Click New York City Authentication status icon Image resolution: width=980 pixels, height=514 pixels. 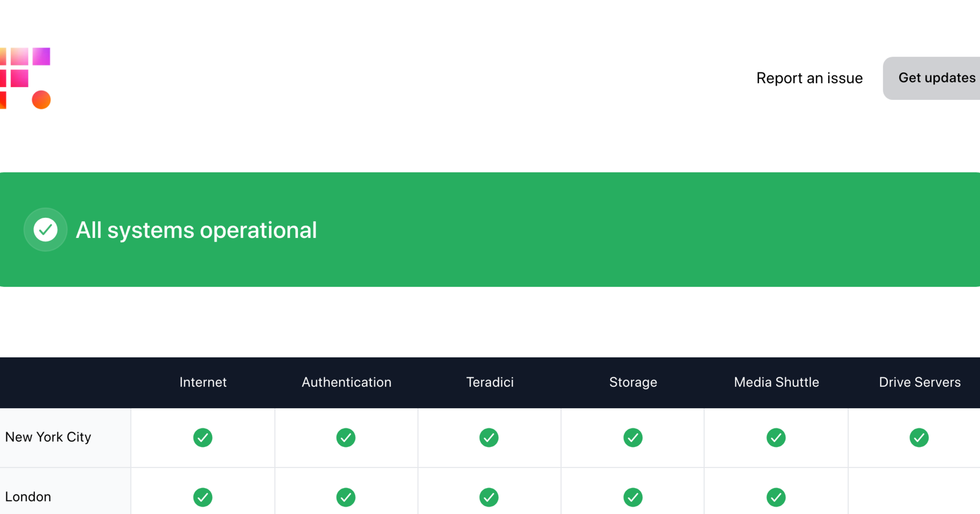pyautogui.click(x=346, y=438)
